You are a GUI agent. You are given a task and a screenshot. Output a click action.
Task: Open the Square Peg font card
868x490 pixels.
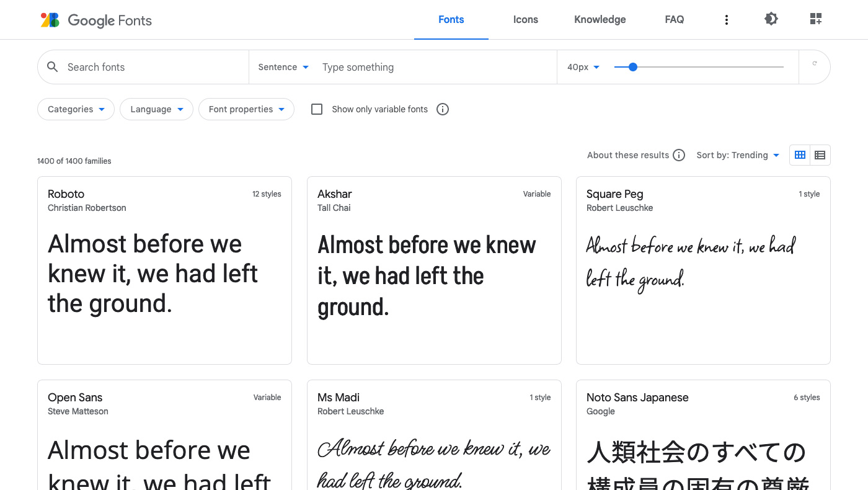click(x=703, y=270)
